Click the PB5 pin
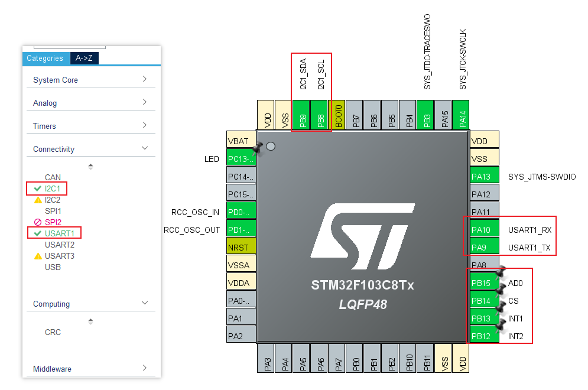 (389, 115)
